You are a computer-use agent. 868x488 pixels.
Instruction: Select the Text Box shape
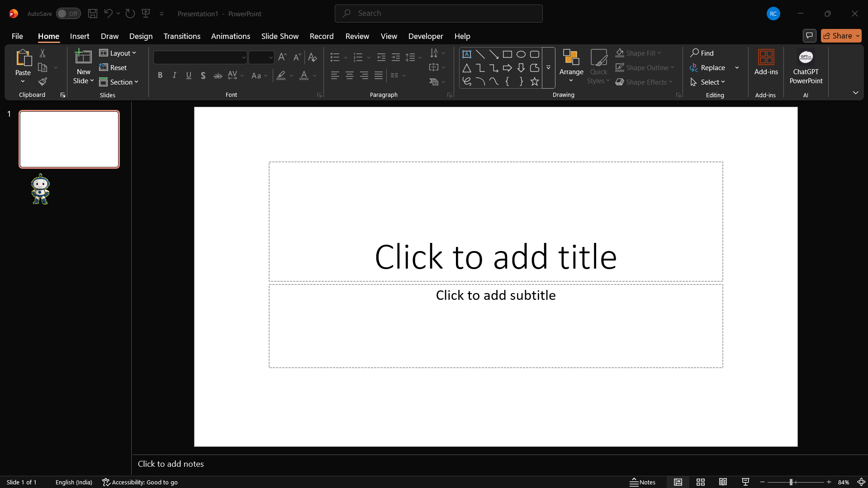(467, 54)
